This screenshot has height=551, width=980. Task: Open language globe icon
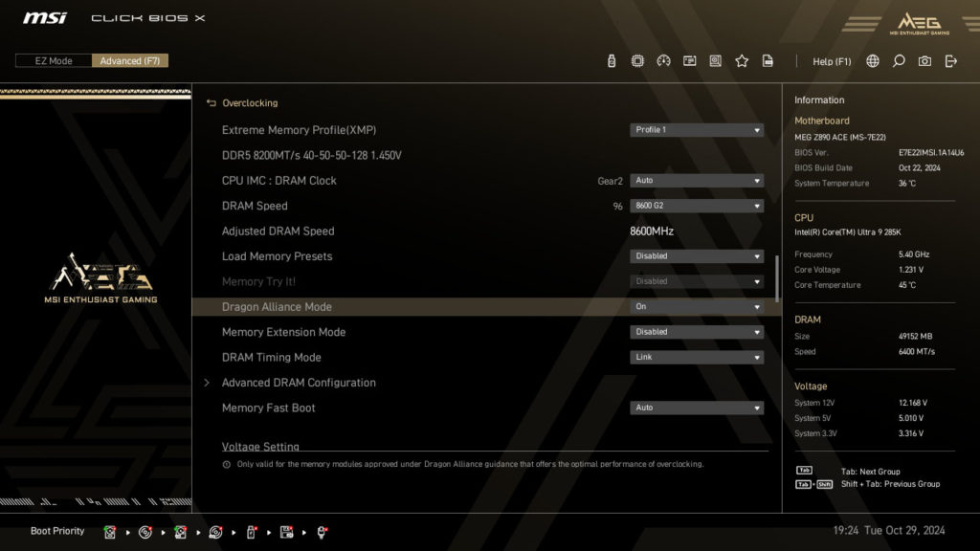[x=873, y=60]
